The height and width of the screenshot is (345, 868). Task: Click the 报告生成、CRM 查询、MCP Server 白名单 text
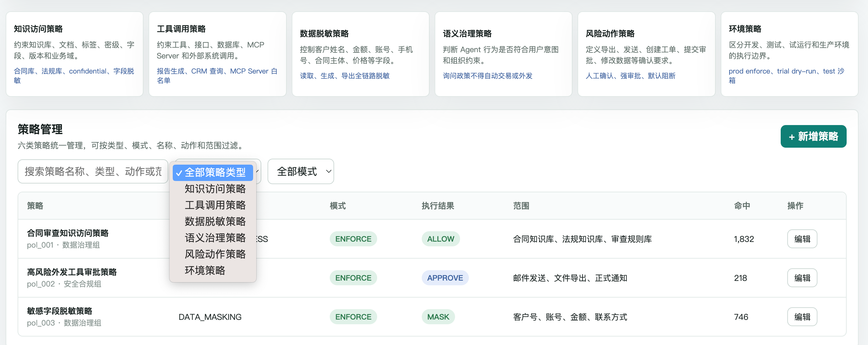click(x=217, y=75)
